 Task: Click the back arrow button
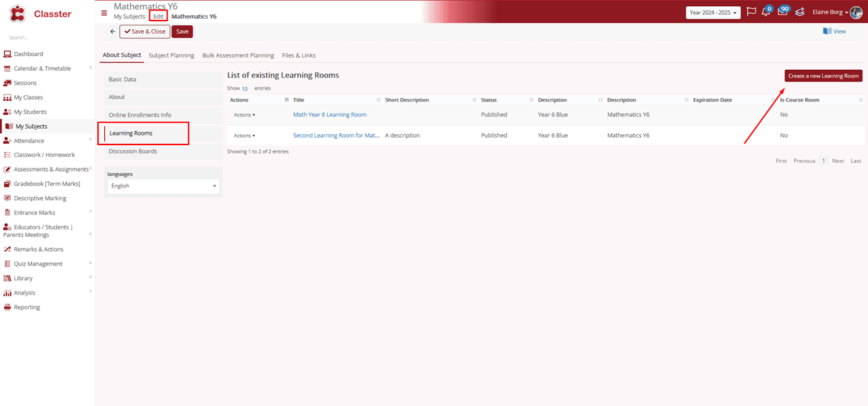[112, 31]
